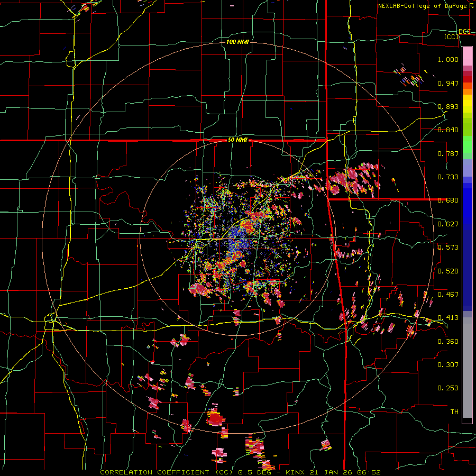The height and width of the screenshot is (476, 476).
Task: Click the "CORRELATION COEFFICIENT (CC)" caption text
Action: (x=167, y=472)
